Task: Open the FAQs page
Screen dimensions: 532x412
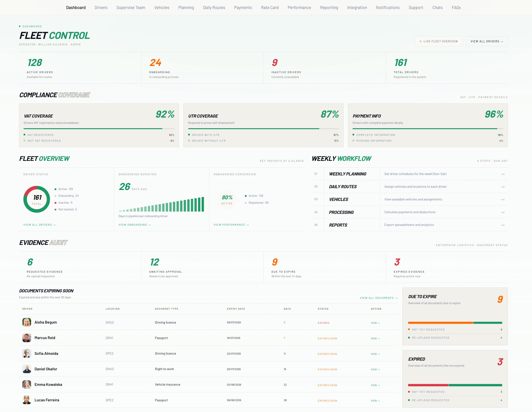Action: (456, 8)
